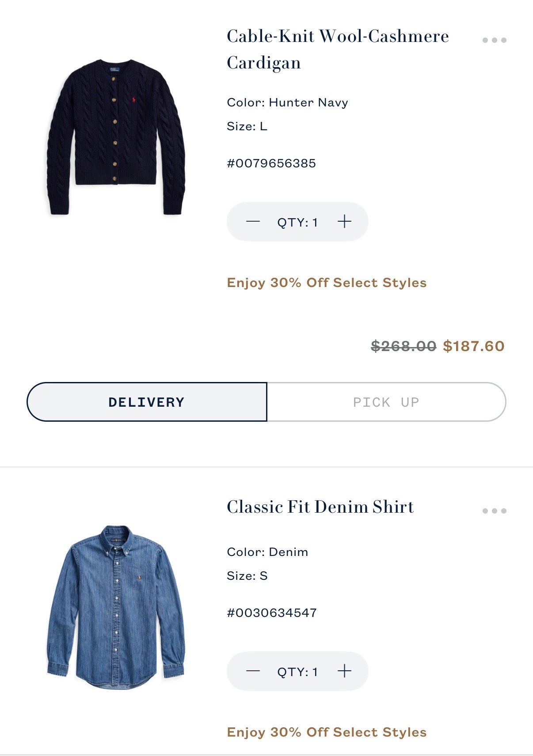
Task: Open the Classic Fit Denim Shirt product title
Action: coord(320,507)
